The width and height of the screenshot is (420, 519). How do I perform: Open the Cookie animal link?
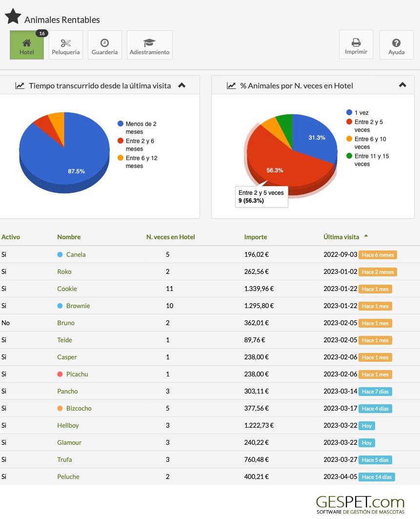pyautogui.click(x=67, y=289)
